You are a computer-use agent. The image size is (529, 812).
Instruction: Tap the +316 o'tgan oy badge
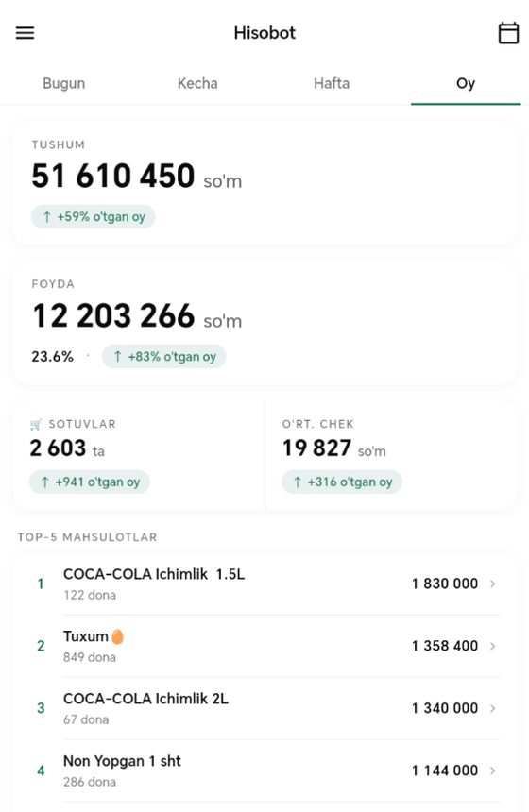(x=342, y=482)
